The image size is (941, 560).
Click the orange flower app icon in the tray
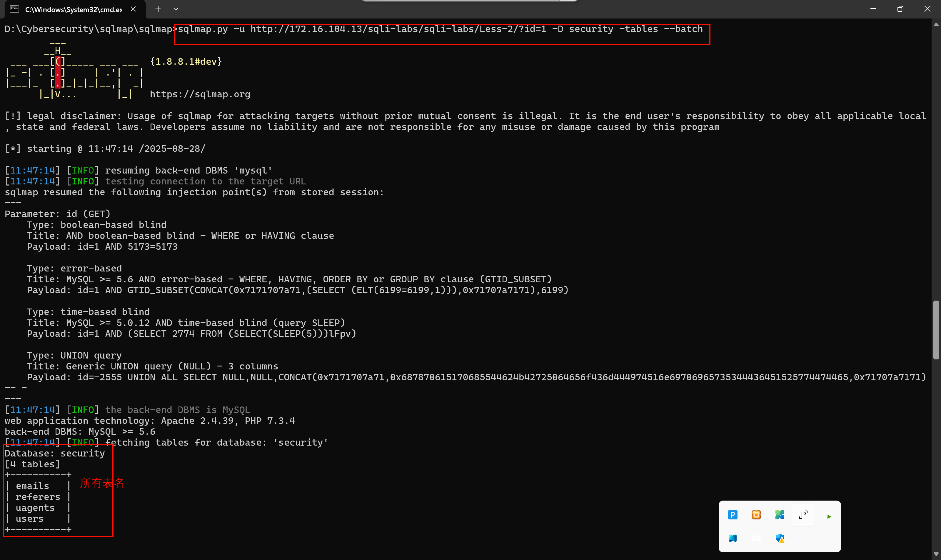757,515
